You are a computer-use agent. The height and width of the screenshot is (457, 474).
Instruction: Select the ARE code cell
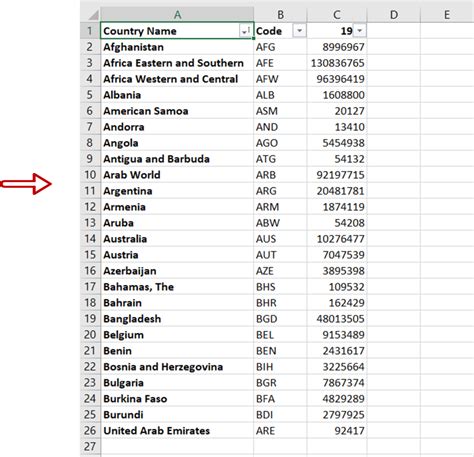tap(280, 431)
